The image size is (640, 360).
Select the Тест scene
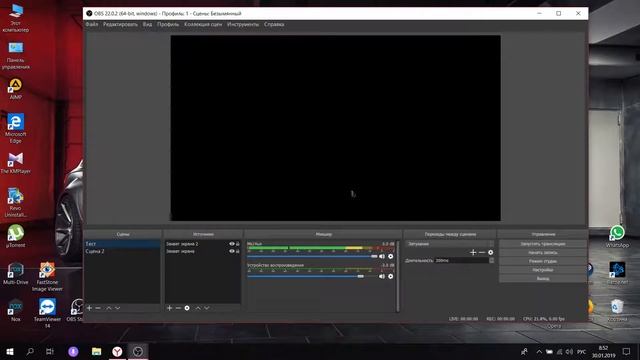pos(122,244)
